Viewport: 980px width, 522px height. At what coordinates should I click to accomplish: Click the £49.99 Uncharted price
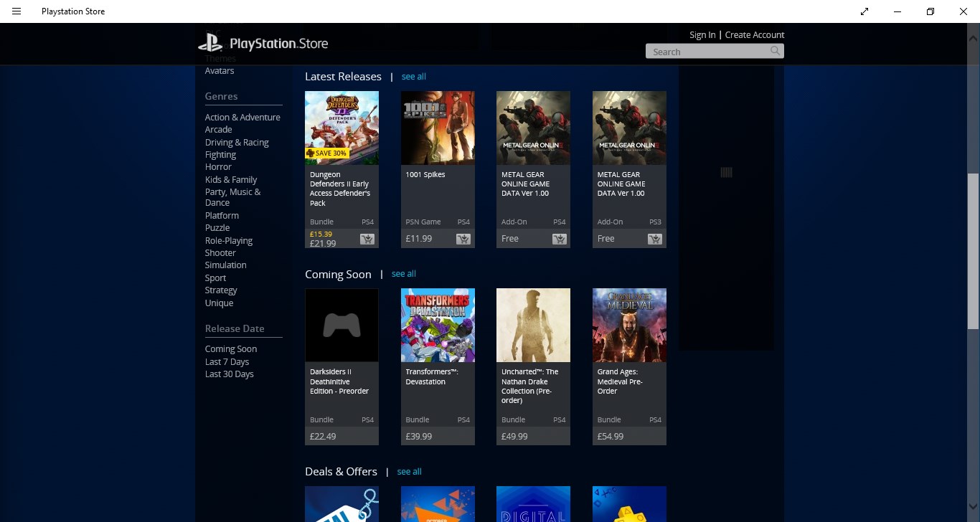tap(514, 436)
